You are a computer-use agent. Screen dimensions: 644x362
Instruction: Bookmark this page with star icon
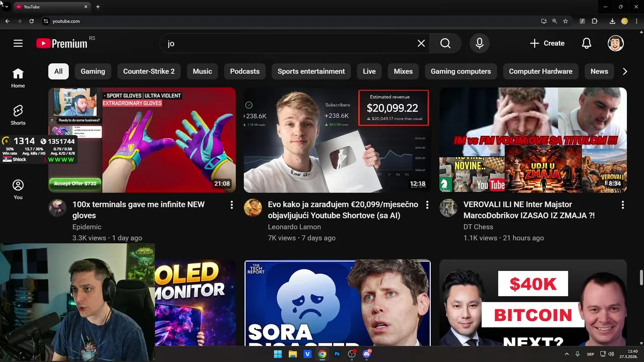click(x=566, y=21)
